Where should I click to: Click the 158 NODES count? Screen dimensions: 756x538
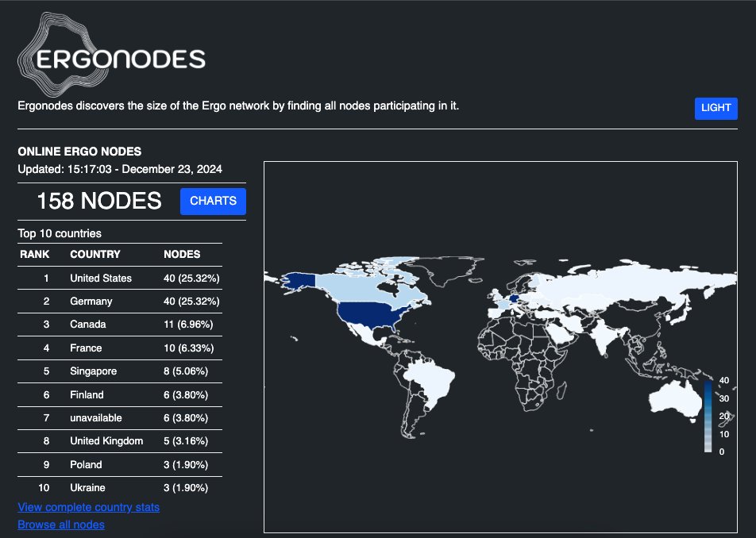click(99, 201)
